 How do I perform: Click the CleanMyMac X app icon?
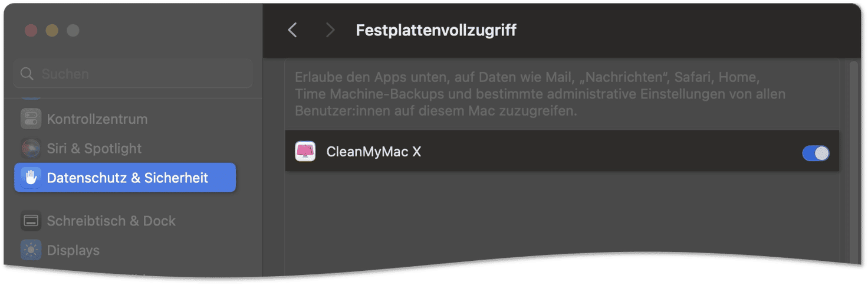[x=305, y=152]
